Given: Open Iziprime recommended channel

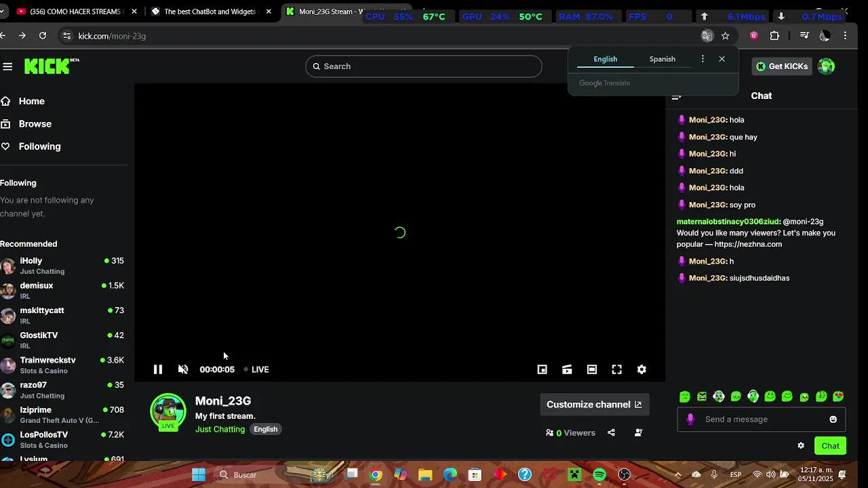Looking at the screenshot, I should pyautogui.click(x=62, y=415).
